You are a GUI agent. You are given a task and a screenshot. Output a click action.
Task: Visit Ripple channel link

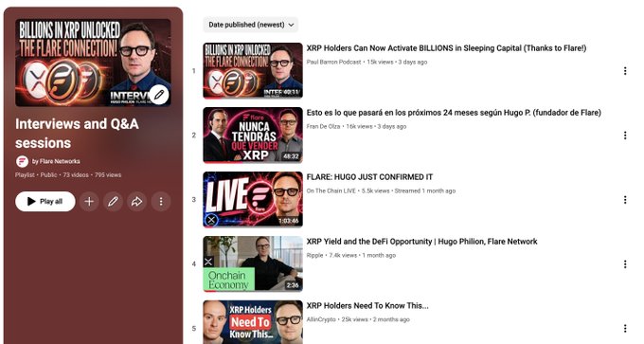[x=314, y=255]
